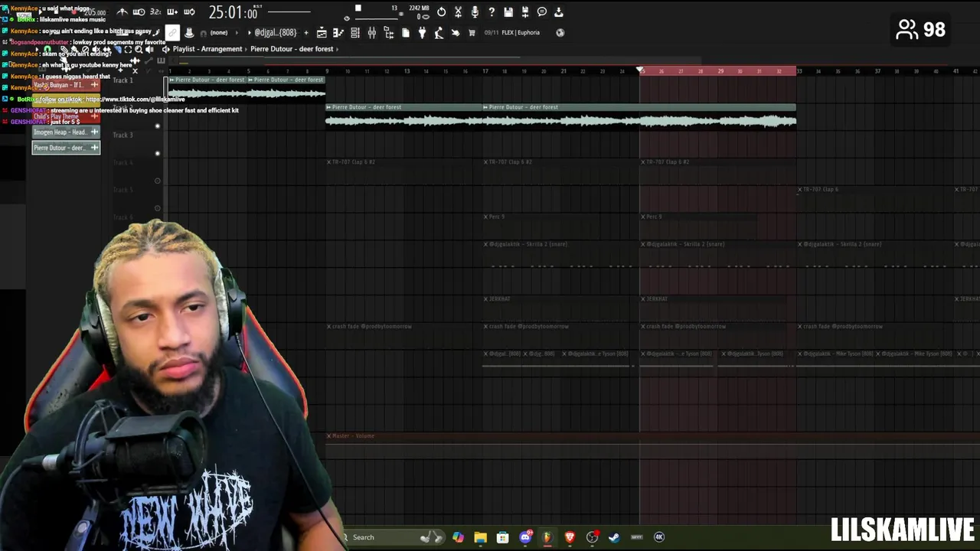This screenshot has height=551, width=980.
Task: Open the @djgal..{808} pattern selector
Action: [x=276, y=33]
